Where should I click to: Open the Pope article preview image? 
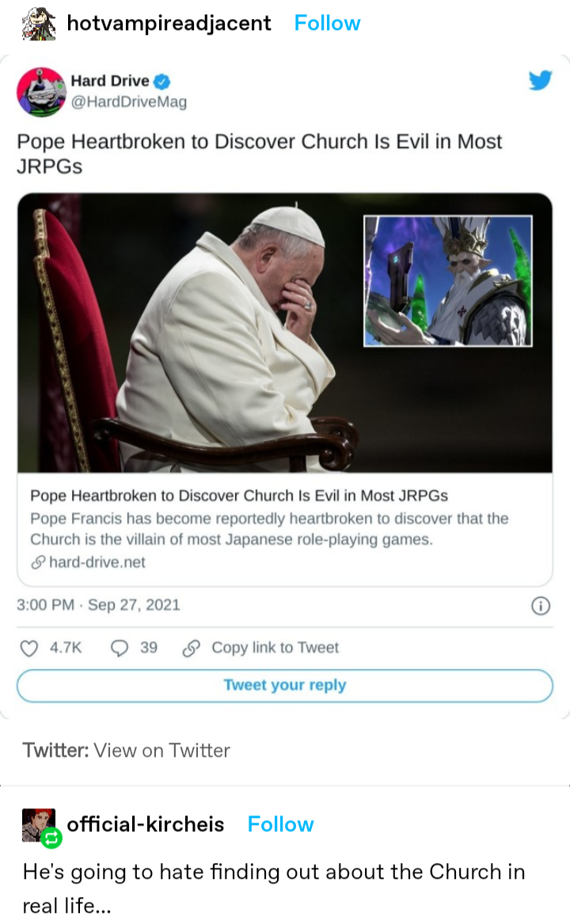[x=284, y=333]
